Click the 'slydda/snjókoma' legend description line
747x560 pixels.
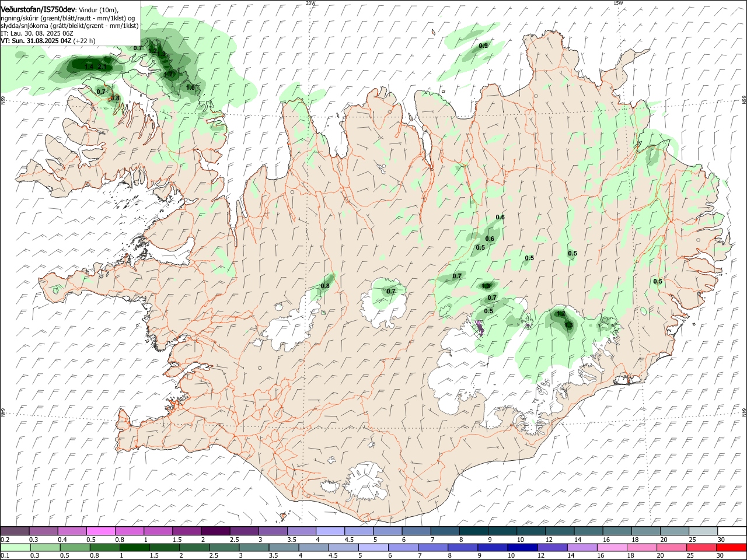pyautogui.click(x=69, y=26)
